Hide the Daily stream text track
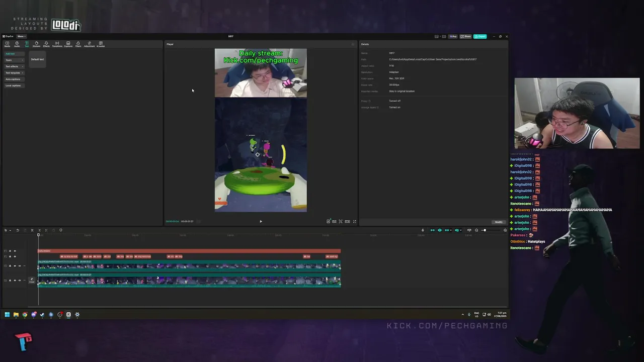This screenshot has width=644, height=362. pos(15,251)
